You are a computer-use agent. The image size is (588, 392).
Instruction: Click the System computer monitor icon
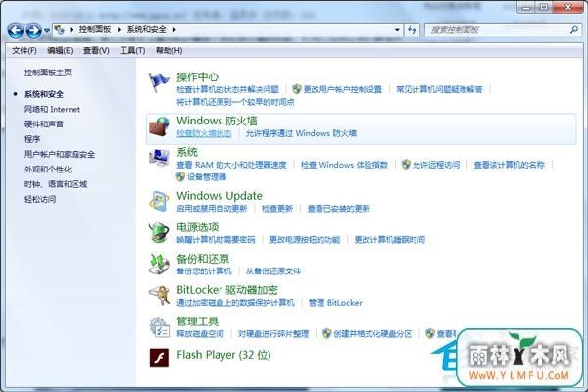pos(159,158)
